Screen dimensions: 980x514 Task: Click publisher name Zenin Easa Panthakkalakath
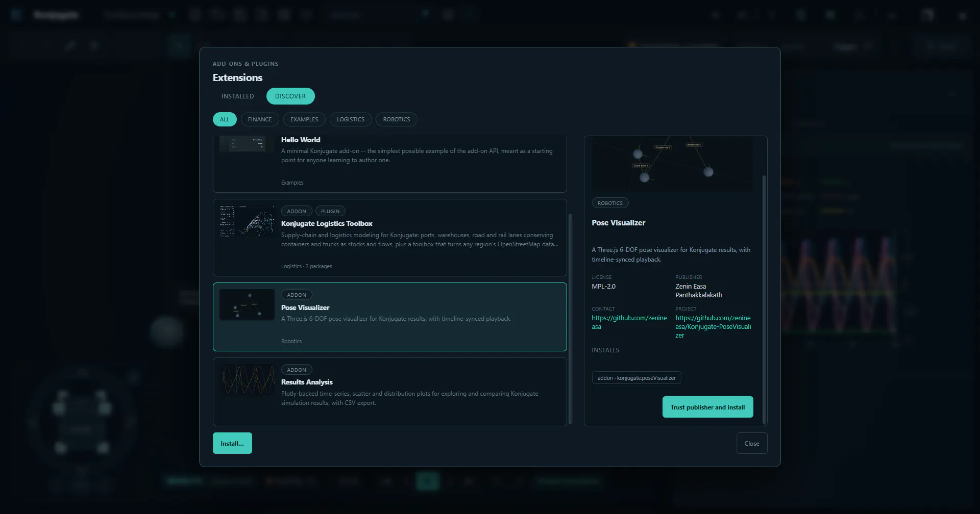coord(699,291)
